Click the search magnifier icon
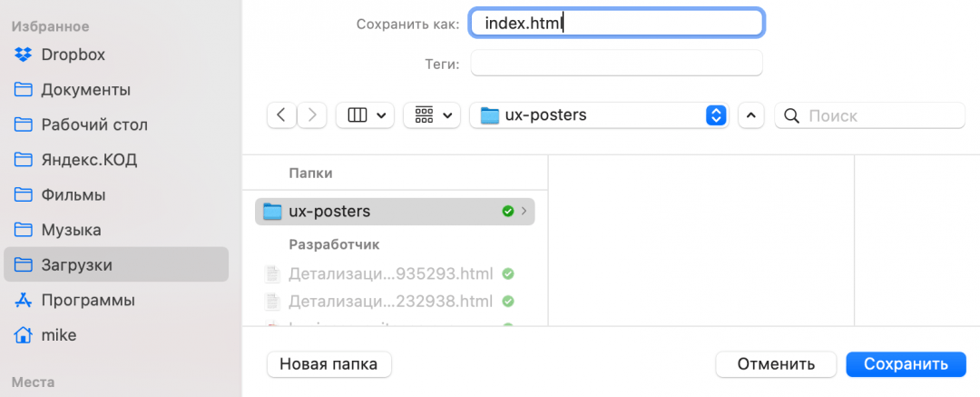This screenshot has width=980, height=397. pos(791,115)
